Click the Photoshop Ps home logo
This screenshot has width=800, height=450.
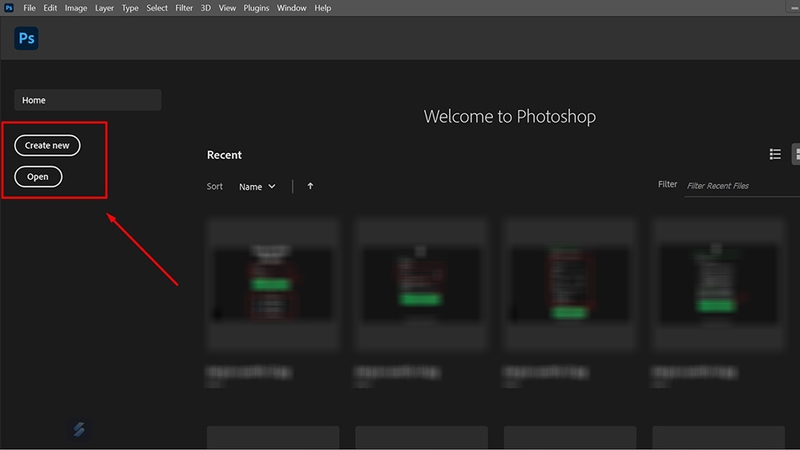coord(26,38)
